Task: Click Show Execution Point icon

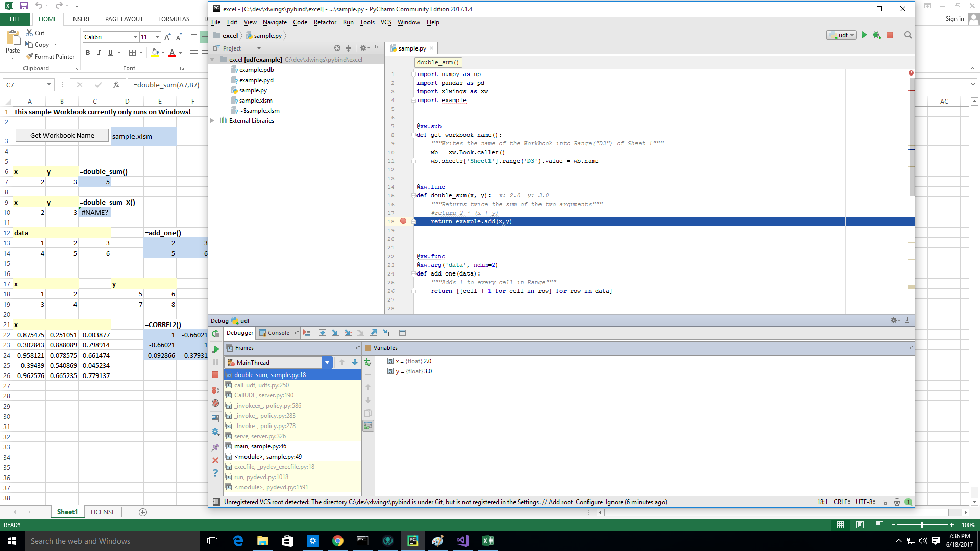Action: click(307, 333)
